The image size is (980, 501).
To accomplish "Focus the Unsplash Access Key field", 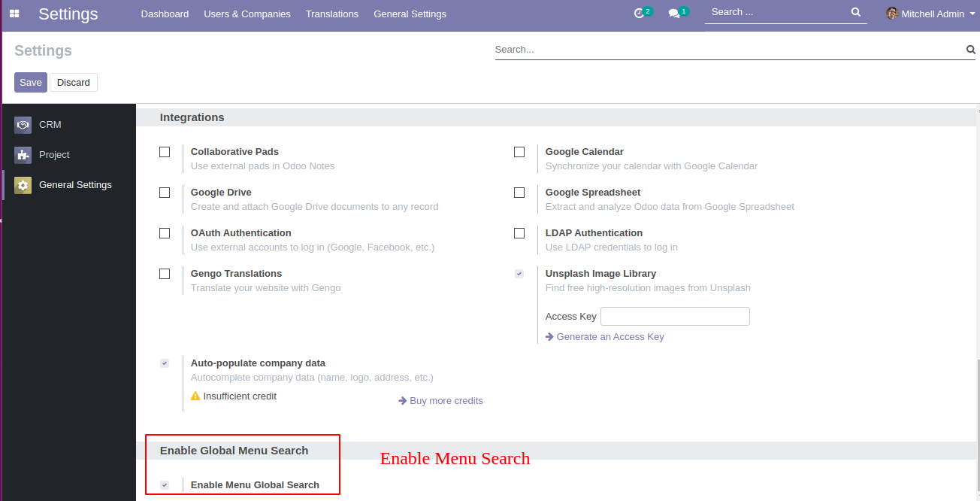I will click(x=675, y=317).
